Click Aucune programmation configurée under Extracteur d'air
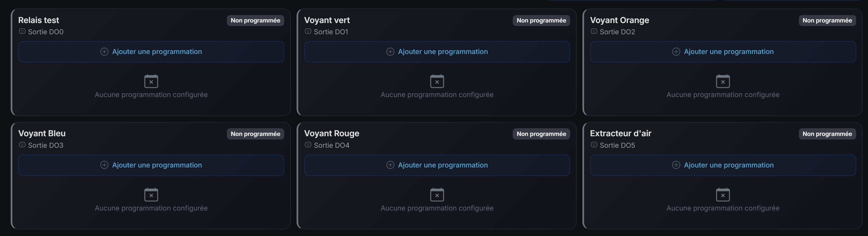The height and width of the screenshot is (236, 868). coord(723,208)
